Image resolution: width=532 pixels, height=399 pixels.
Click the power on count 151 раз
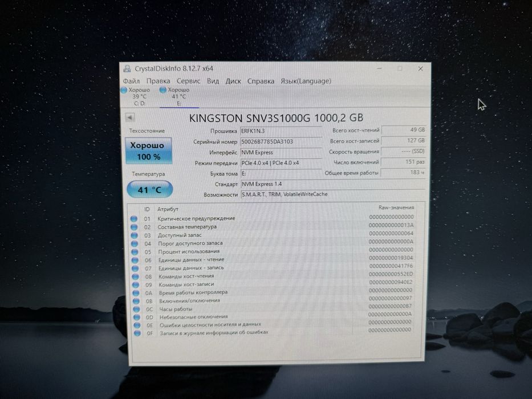(403, 162)
